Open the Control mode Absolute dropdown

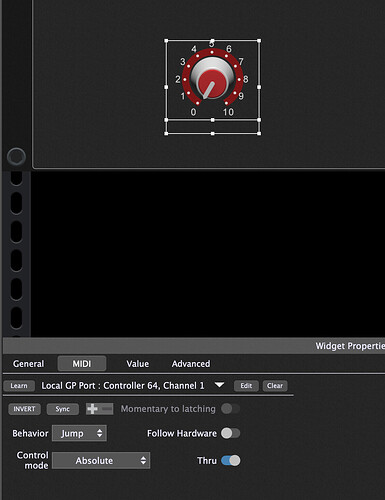click(101, 460)
